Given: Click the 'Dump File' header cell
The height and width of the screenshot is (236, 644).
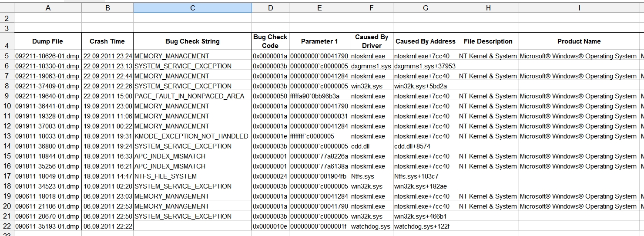Looking at the screenshot, I should [x=48, y=41].
